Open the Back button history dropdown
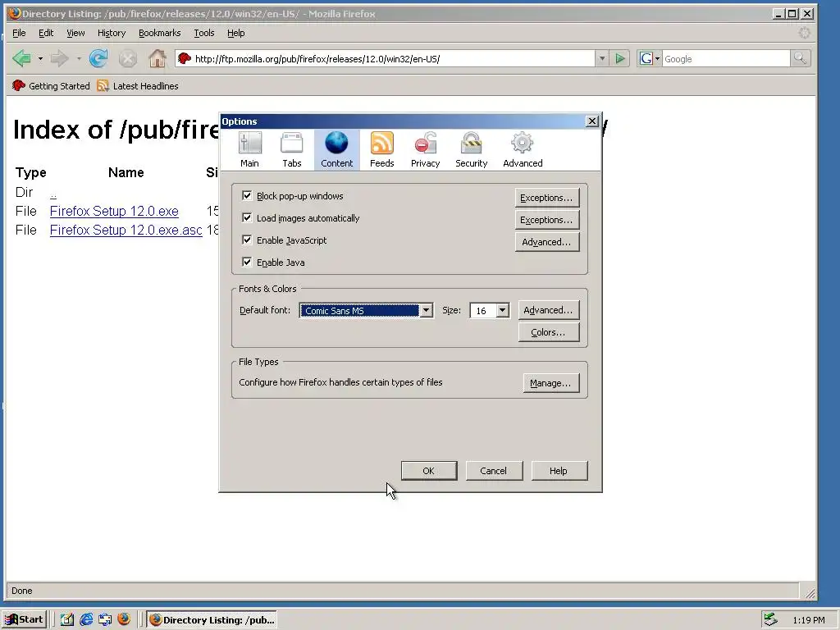840x630 pixels. [40, 58]
